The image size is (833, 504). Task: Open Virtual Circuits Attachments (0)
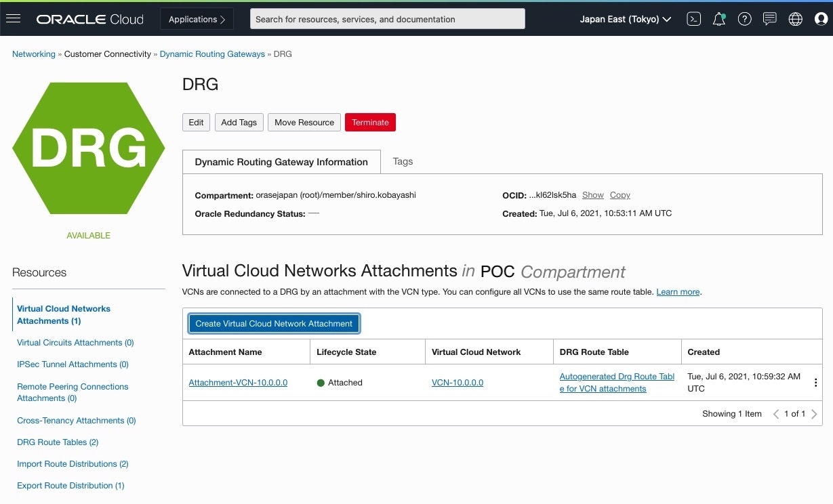(75, 343)
